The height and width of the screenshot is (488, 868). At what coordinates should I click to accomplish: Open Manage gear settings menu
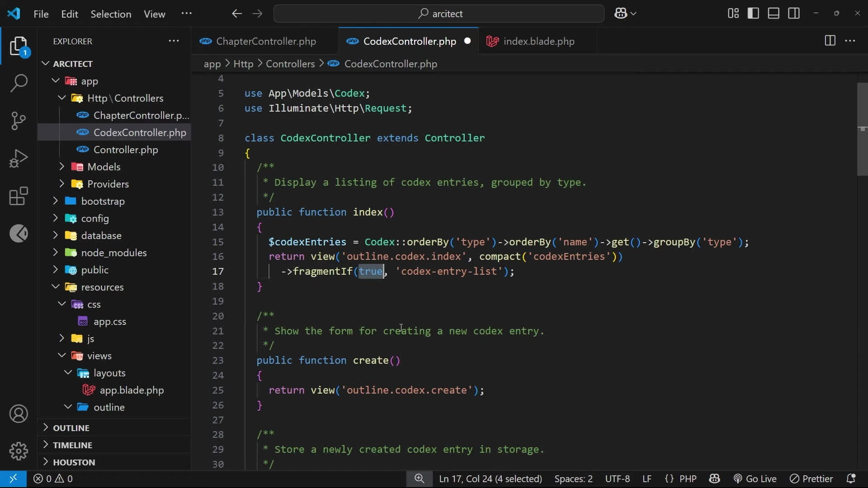tap(19, 451)
